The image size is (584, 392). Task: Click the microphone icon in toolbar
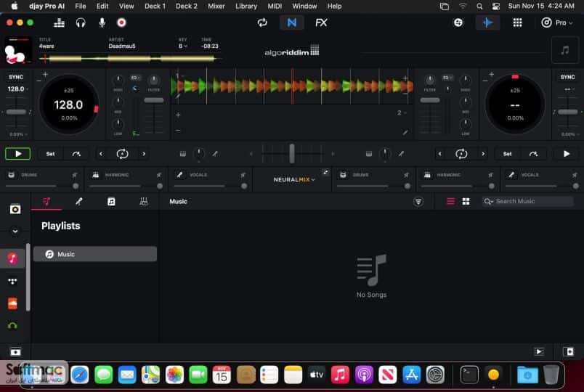[x=102, y=23]
